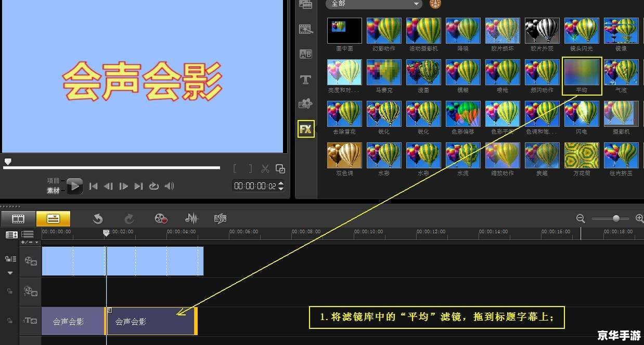The width and height of the screenshot is (644, 345).
Task: Open the sound mixer waveform icon
Action: pos(192,219)
